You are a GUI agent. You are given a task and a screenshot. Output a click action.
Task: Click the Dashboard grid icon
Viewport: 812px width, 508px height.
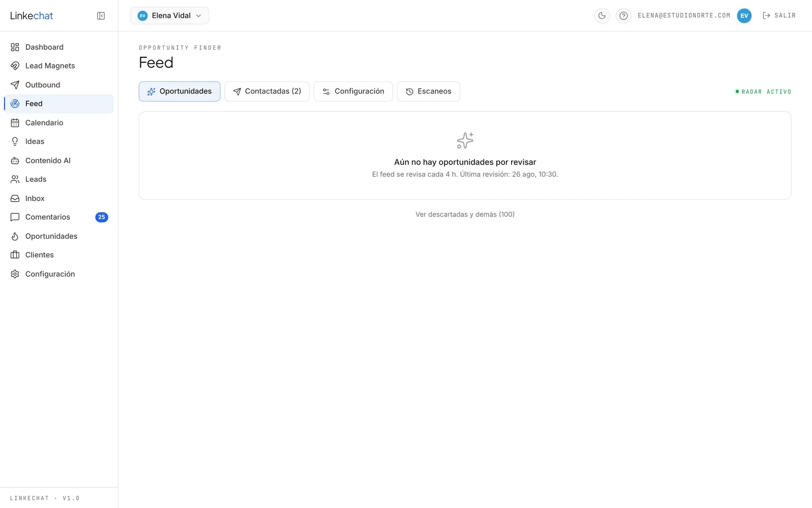[x=15, y=47]
